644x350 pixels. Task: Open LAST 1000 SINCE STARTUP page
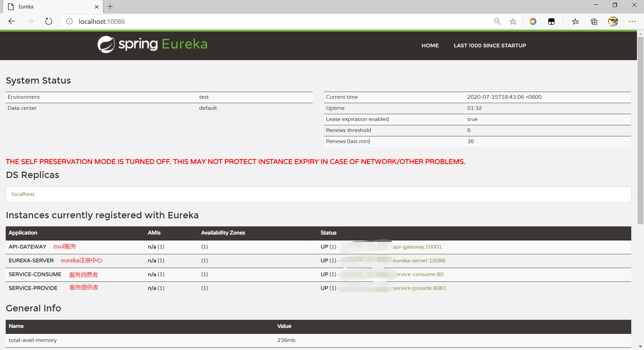click(x=490, y=45)
